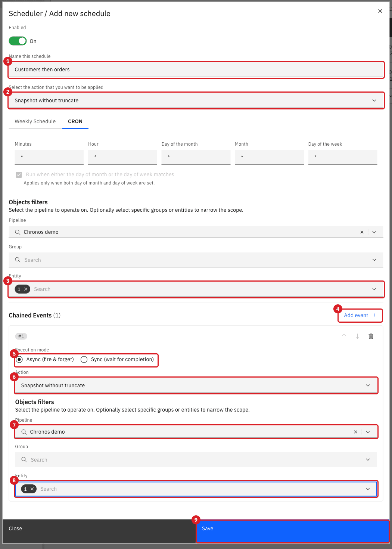The width and height of the screenshot is (392, 549).
Task: Select Async (fire & forget) execution mode
Action: pyautogui.click(x=19, y=359)
